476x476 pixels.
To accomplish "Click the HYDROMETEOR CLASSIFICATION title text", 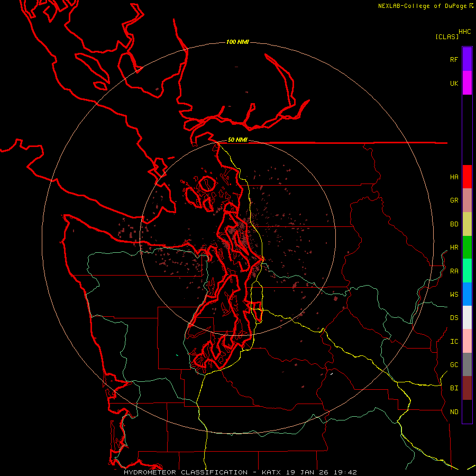I will click(x=186, y=472).
